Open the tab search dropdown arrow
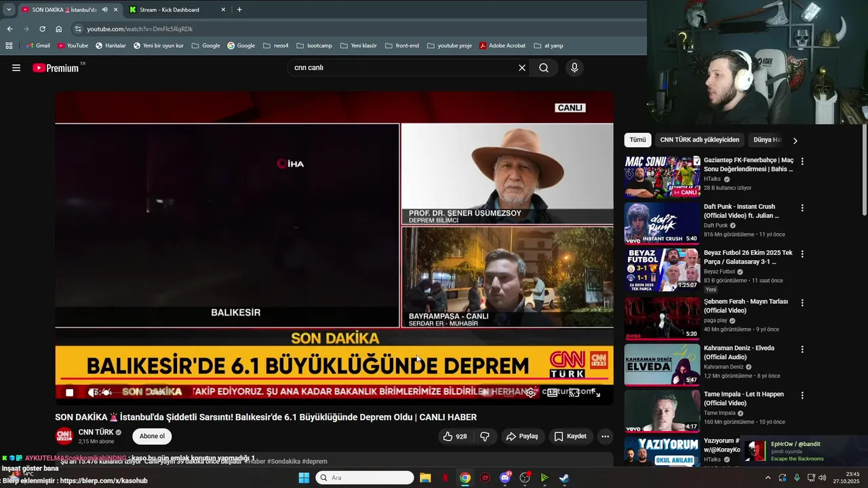868x488 pixels. click(x=8, y=9)
